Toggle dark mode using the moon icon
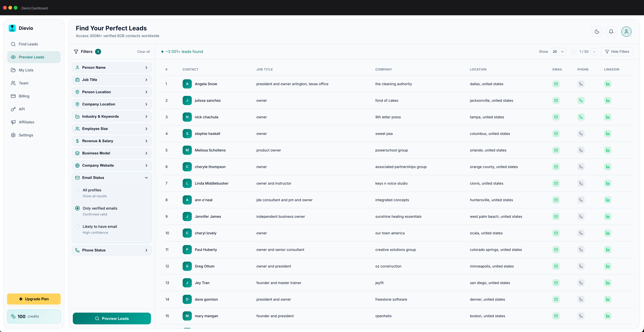Viewport: 644px width, 332px height. coord(597,31)
